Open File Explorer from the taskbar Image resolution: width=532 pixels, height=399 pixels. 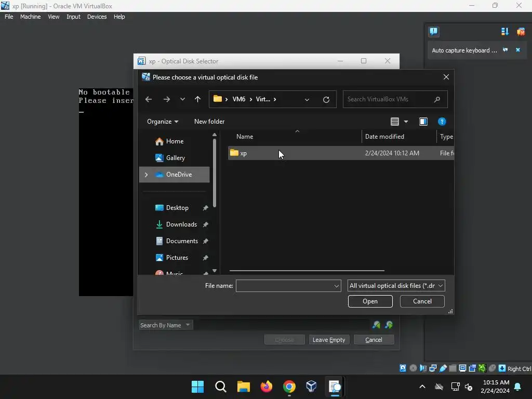pos(243,387)
